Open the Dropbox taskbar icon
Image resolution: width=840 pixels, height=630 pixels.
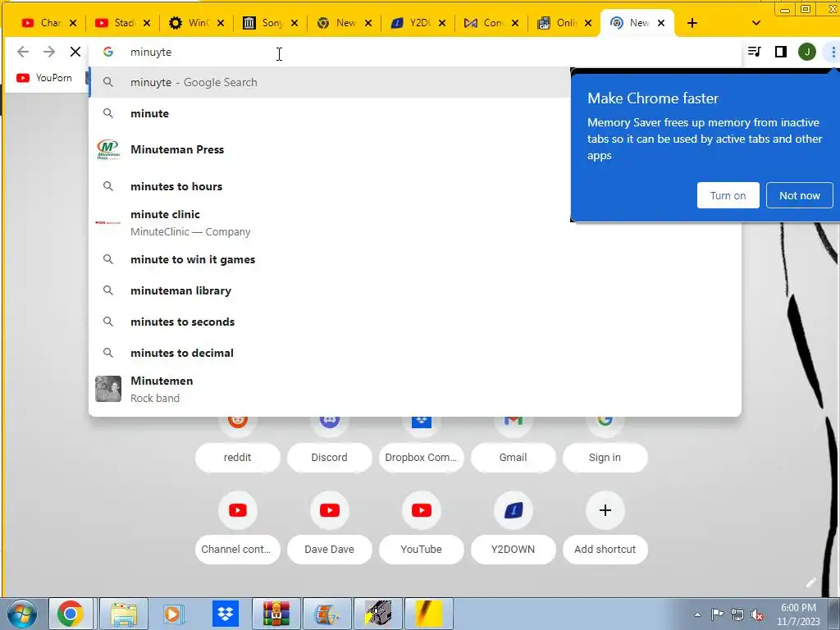[x=226, y=614]
